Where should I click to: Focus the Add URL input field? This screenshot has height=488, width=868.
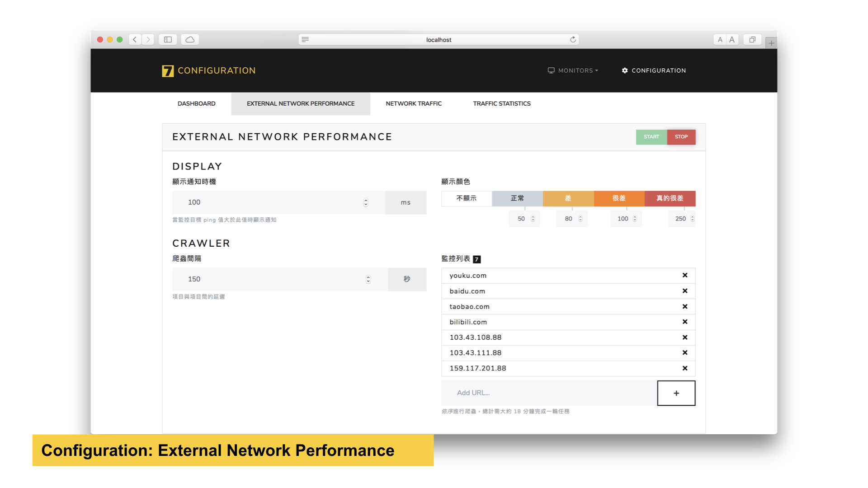click(x=549, y=393)
